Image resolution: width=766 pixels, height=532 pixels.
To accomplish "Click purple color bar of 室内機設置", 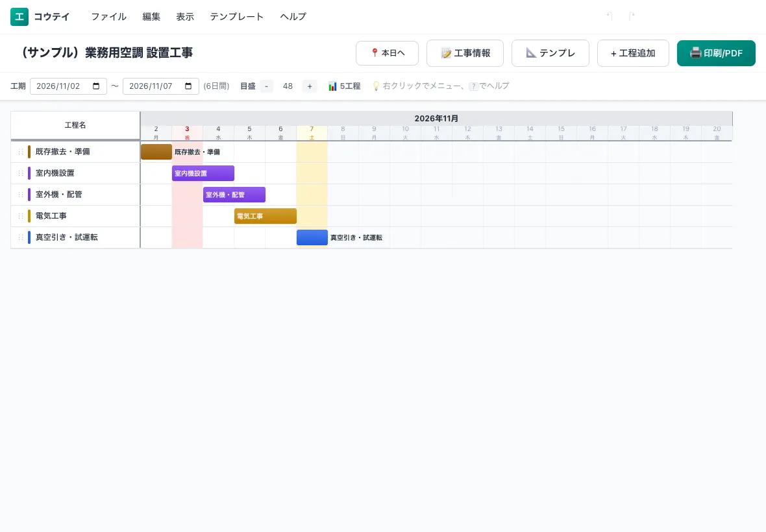I will pos(29,173).
